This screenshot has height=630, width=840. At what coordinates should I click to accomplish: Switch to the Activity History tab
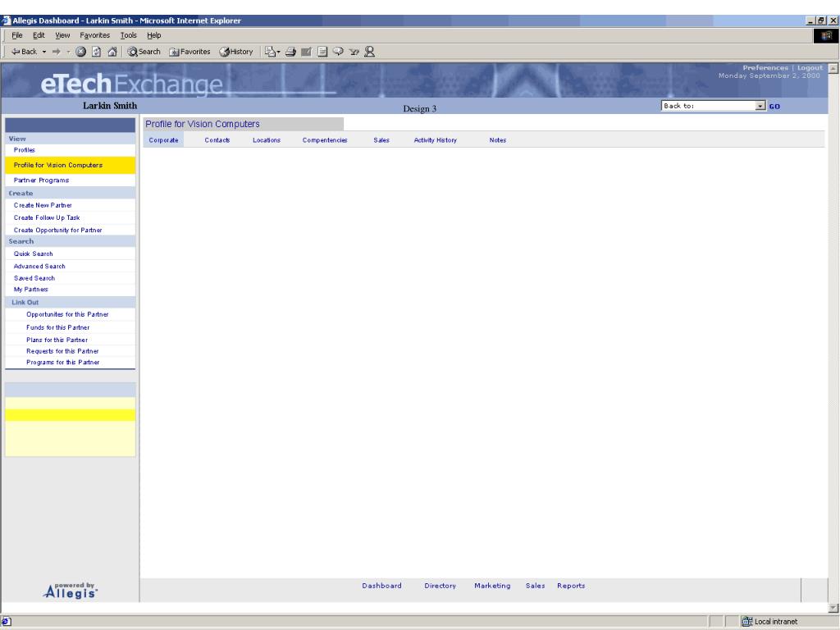tap(435, 140)
